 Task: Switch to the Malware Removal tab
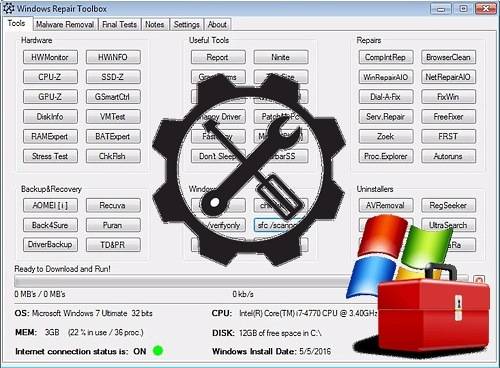pos(65,25)
